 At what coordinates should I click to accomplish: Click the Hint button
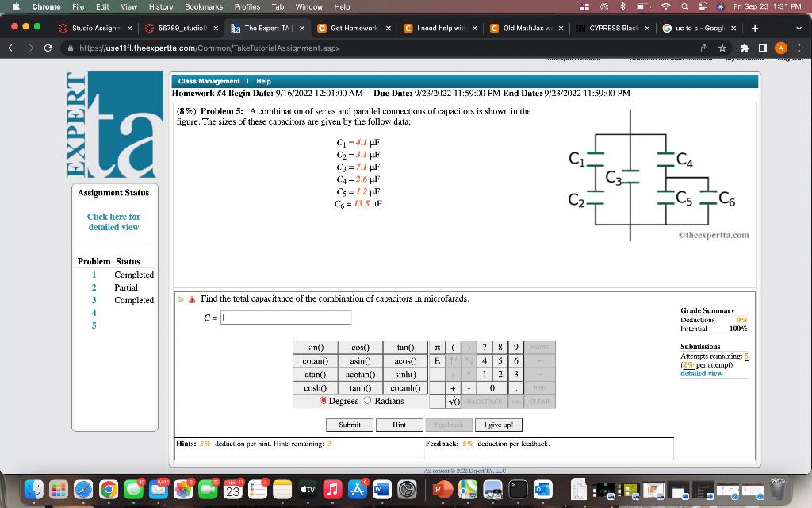399,425
